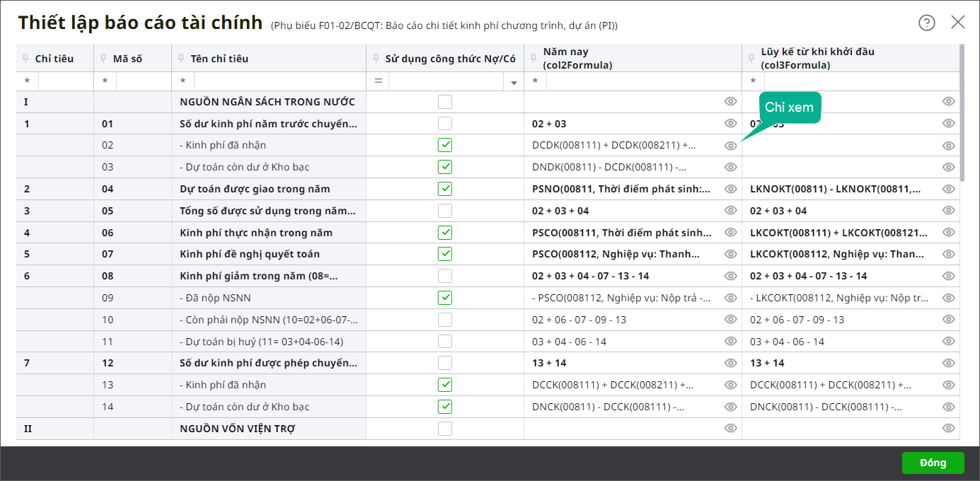Click the 'Mã số' filter input
This screenshot has height=481, width=980.
tap(143, 81)
